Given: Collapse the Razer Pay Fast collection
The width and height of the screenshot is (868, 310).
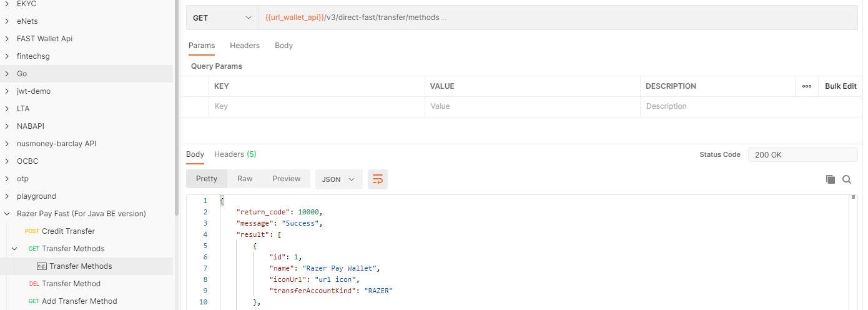Looking at the screenshot, I should click(7, 214).
